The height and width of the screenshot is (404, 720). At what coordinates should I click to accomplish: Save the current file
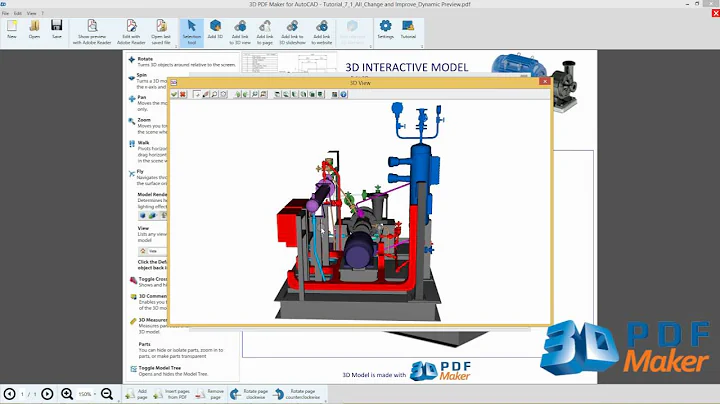pyautogui.click(x=56, y=30)
